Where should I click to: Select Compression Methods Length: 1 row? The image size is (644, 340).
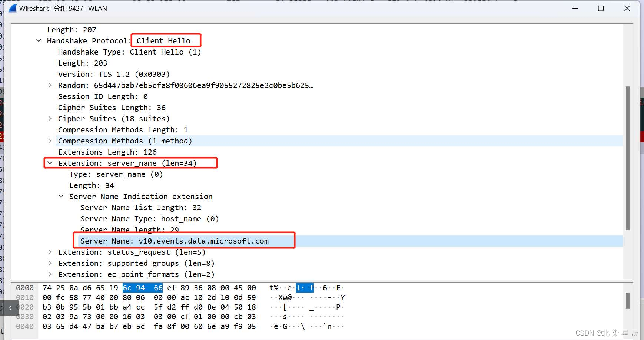(123, 130)
